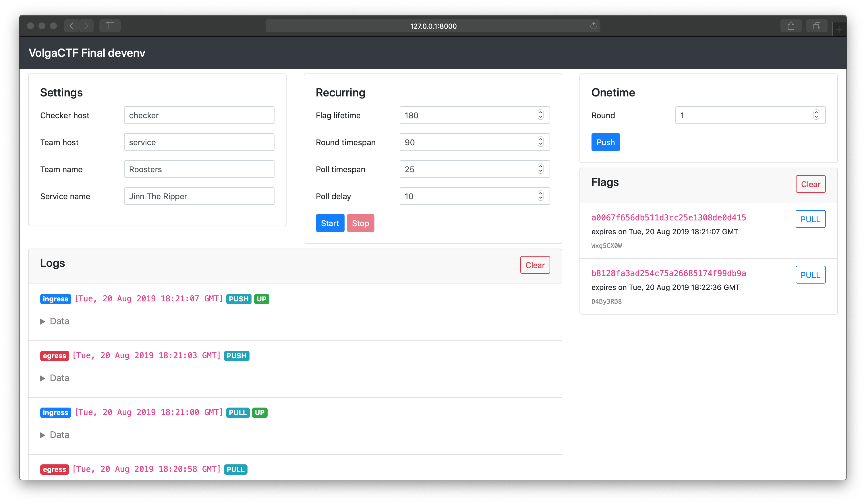Click the browser back arrow
Viewport: 866px width, 504px height.
(71, 26)
